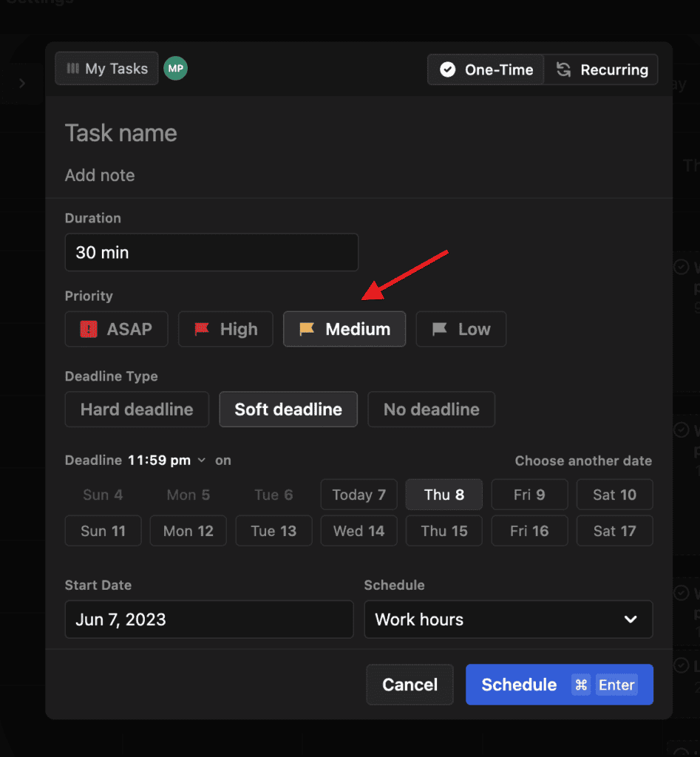The height and width of the screenshot is (757, 700).
Task: Click the Choose another date link
Action: 583,461
